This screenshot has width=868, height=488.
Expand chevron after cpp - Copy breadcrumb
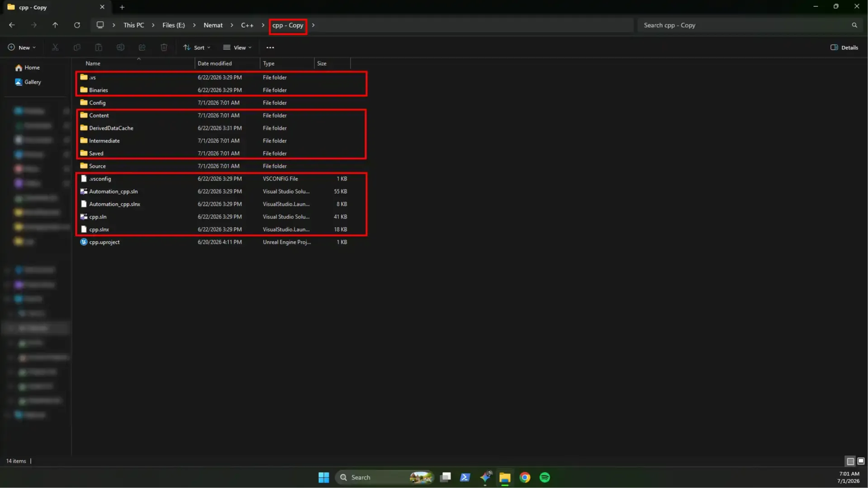pyautogui.click(x=313, y=25)
